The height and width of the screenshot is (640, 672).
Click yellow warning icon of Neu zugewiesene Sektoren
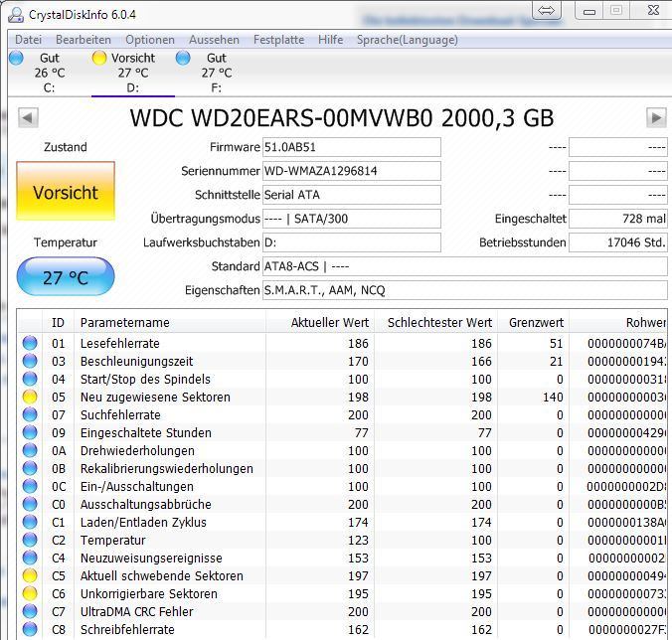click(30, 398)
